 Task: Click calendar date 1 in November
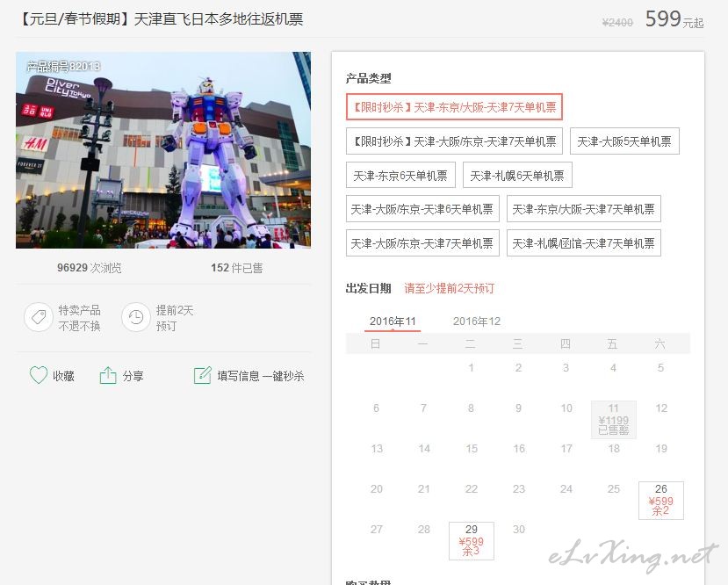[x=472, y=368]
